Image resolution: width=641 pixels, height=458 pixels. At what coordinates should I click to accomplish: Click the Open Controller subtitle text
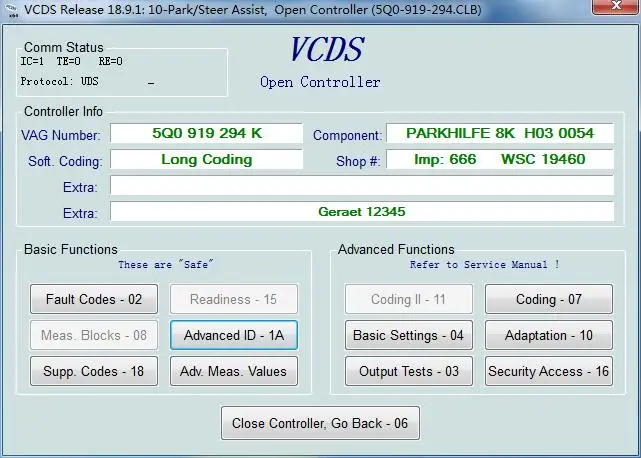[320, 82]
